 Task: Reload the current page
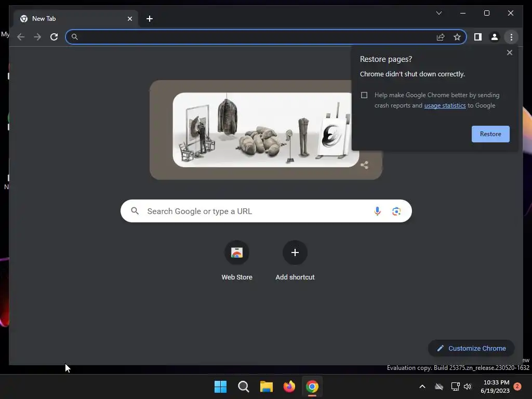(x=54, y=37)
